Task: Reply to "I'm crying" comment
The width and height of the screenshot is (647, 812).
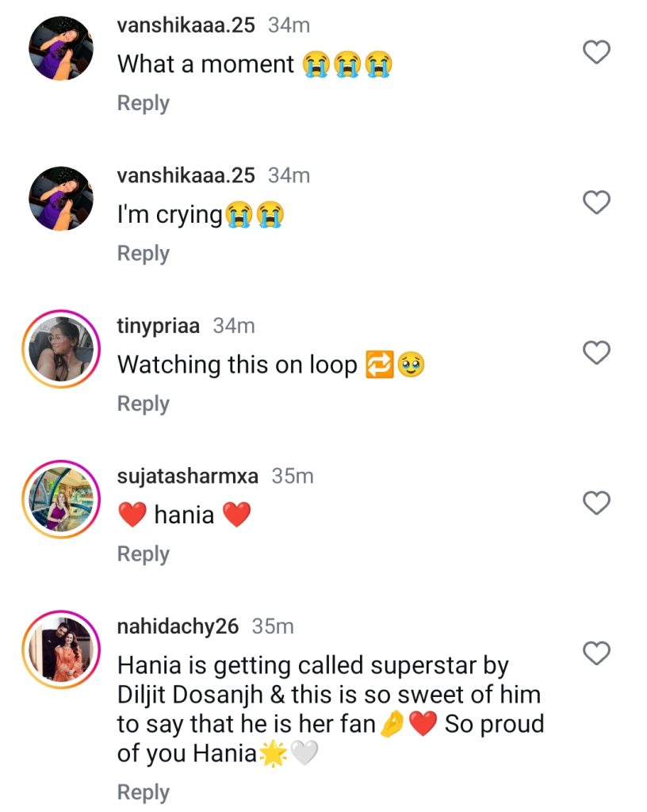Action: point(144,253)
